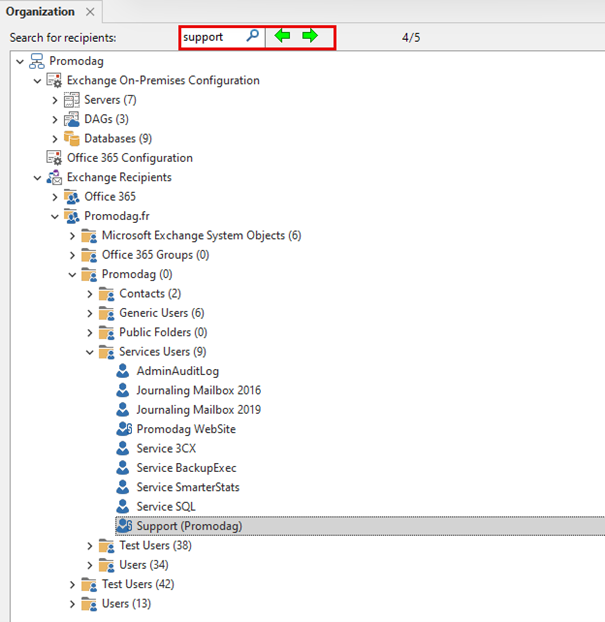Select the Test Users (42) label

tap(138, 584)
